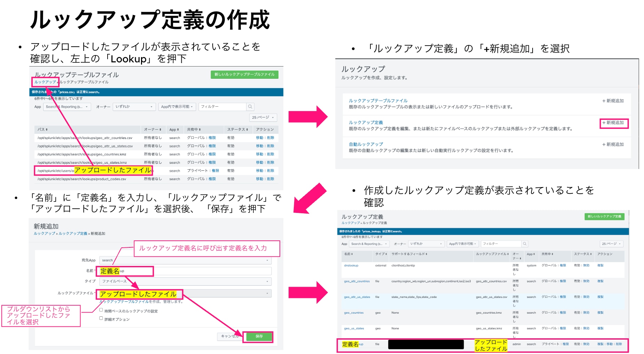Sort lookup definitions by ステータス column
Image resolution: width=644 pixels, height=354 pixels.
[583, 254]
